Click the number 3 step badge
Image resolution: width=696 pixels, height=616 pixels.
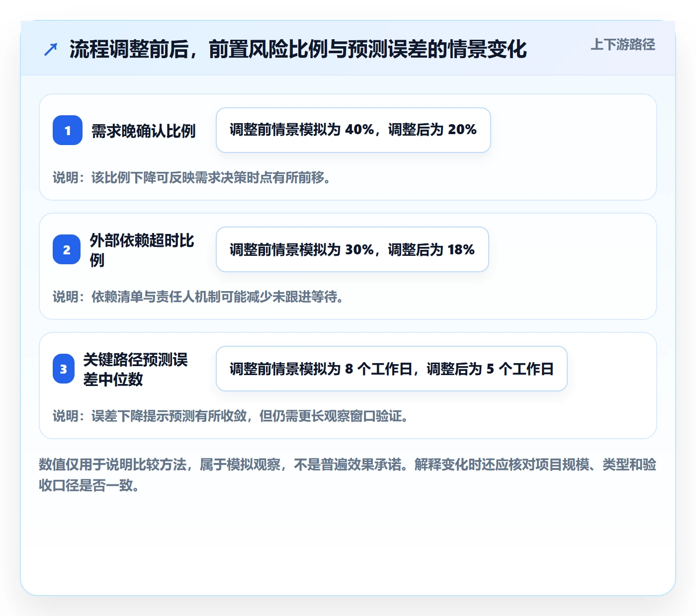(64, 369)
